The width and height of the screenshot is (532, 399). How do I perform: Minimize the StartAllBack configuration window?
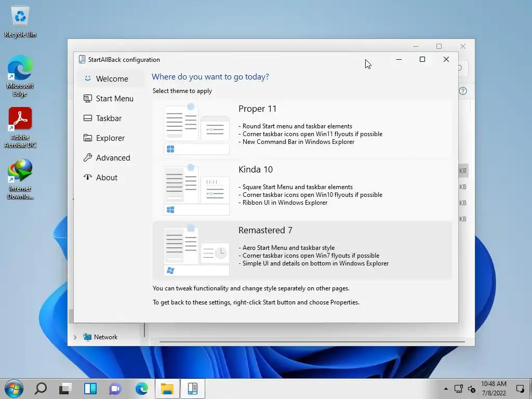coord(399,59)
